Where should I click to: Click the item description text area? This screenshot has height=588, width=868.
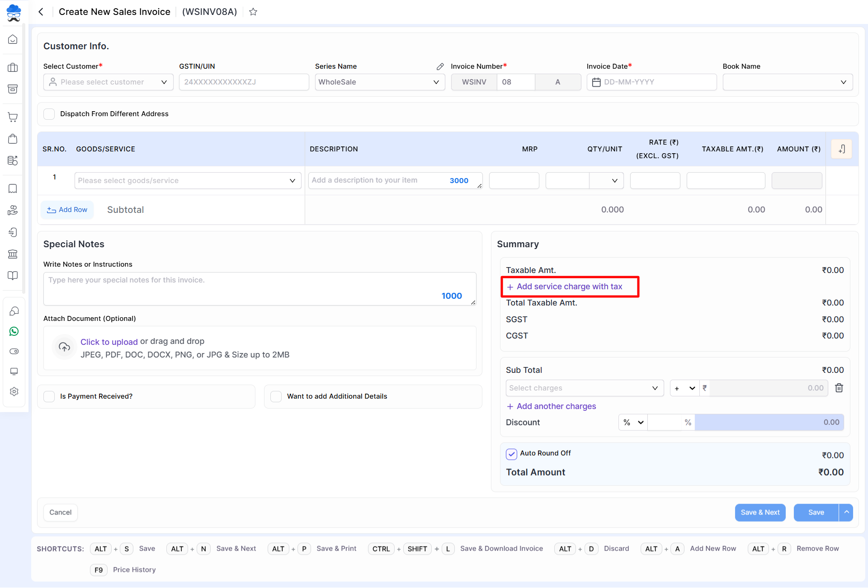point(395,181)
